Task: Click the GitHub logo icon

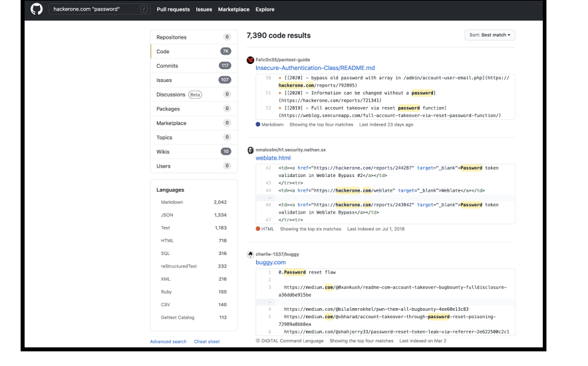Action: [x=37, y=9]
